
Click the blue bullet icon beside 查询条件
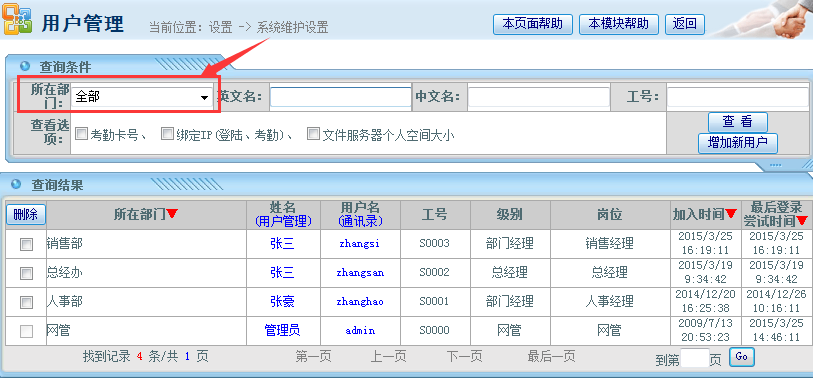(24, 66)
